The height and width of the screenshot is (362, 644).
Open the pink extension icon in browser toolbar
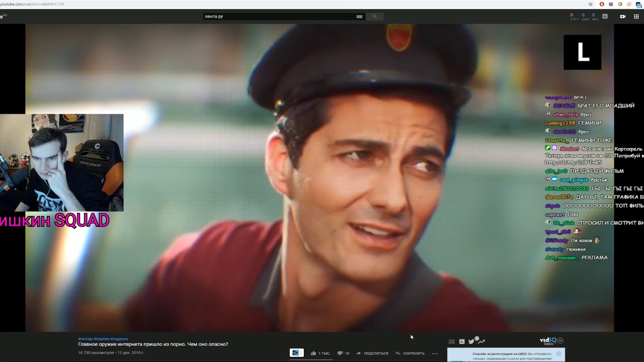[x=629, y=4]
